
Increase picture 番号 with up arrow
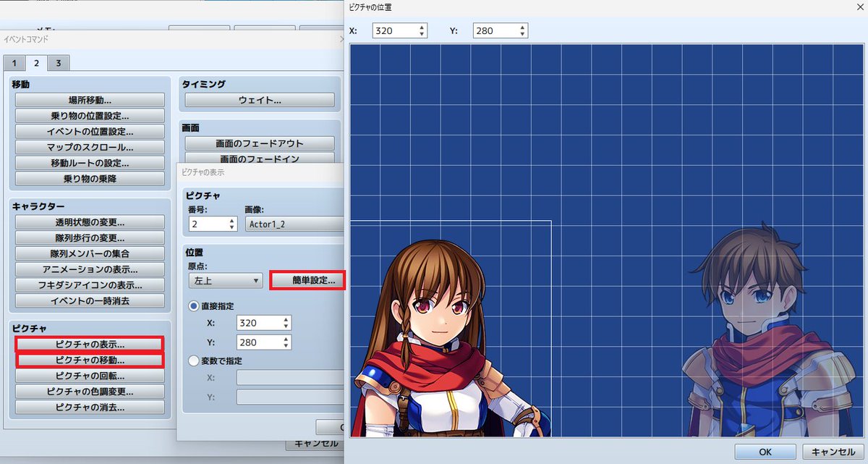coord(231,221)
